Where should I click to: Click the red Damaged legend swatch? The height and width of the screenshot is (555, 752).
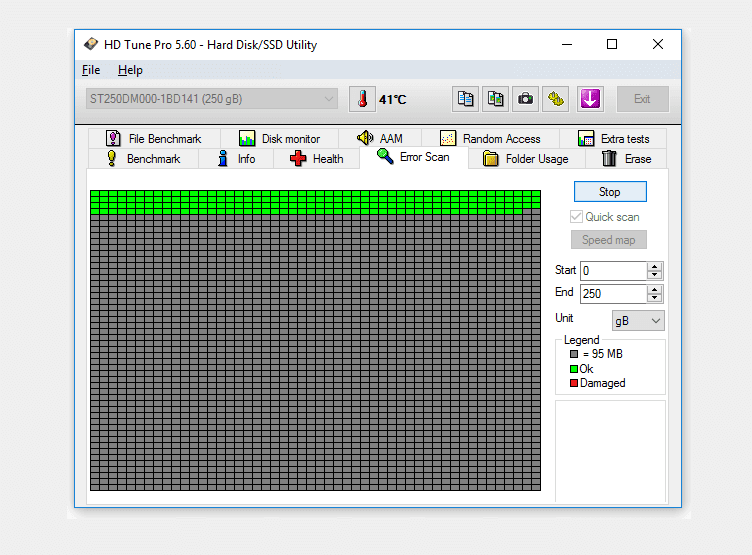574,383
